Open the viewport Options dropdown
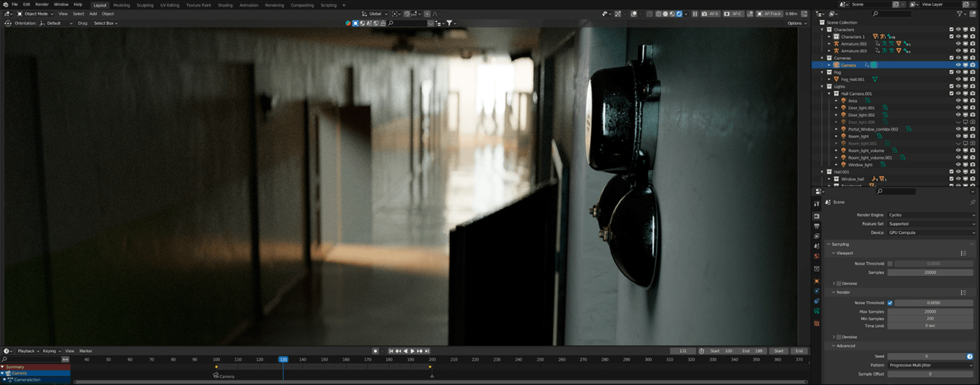The image size is (980, 385). pyautogui.click(x=796, y=23)
